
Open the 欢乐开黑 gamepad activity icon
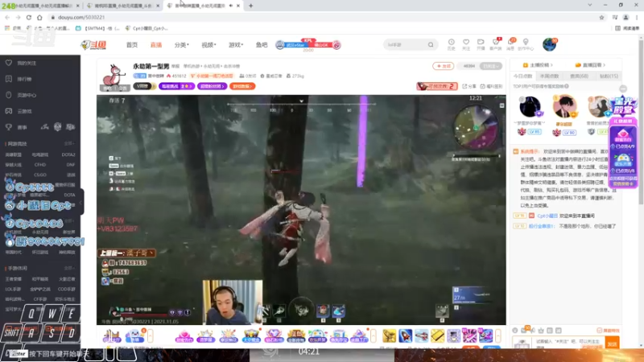317,335
